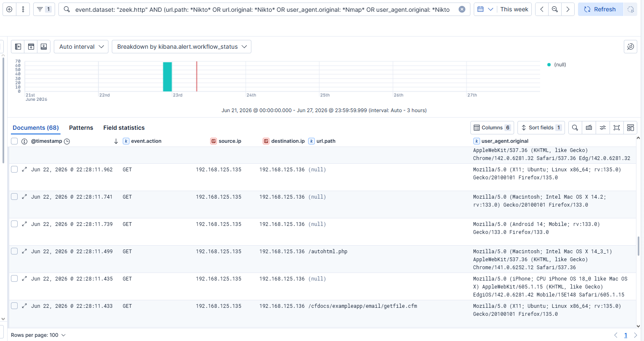The height and width of the screenshot is (341, 644).
Task: Tick the checkbox for the getfile.cfm row
Action: 14,306
